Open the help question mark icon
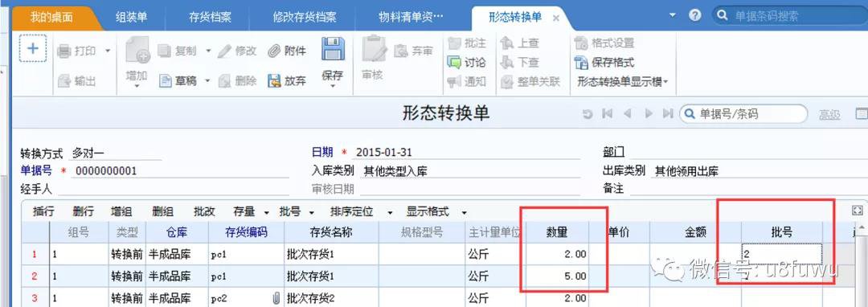868x307 pixels. click(695, 15)
